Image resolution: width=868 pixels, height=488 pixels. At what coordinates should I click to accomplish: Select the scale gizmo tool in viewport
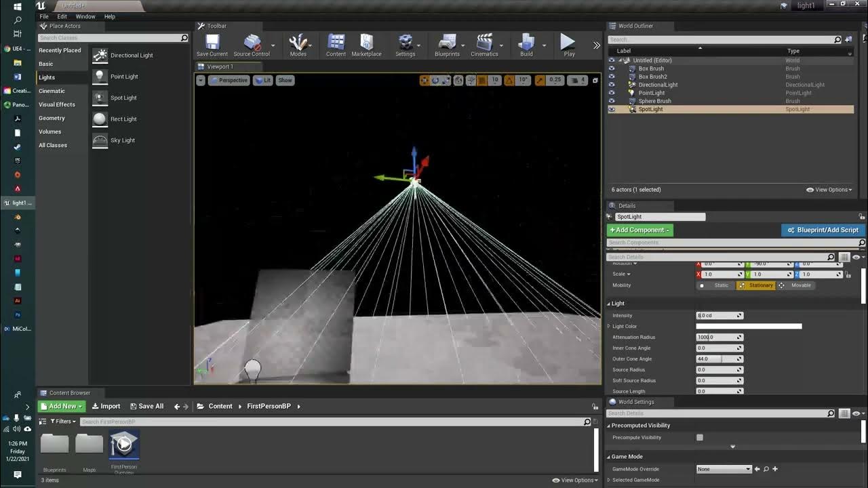[x=446, y=80]
